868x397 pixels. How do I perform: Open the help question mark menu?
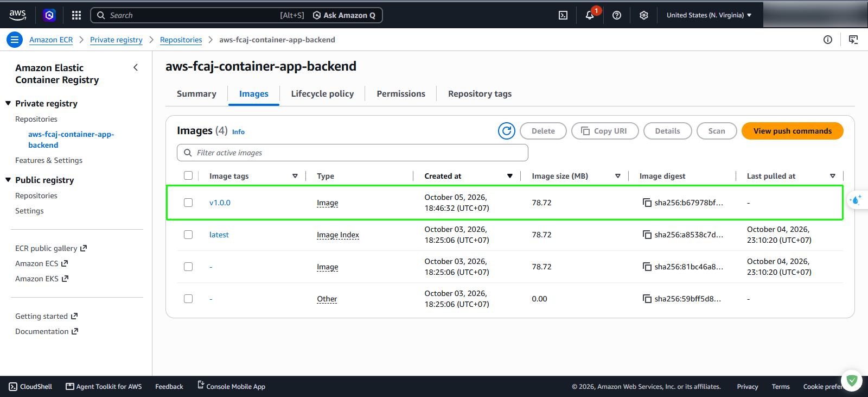coord(617,15)
